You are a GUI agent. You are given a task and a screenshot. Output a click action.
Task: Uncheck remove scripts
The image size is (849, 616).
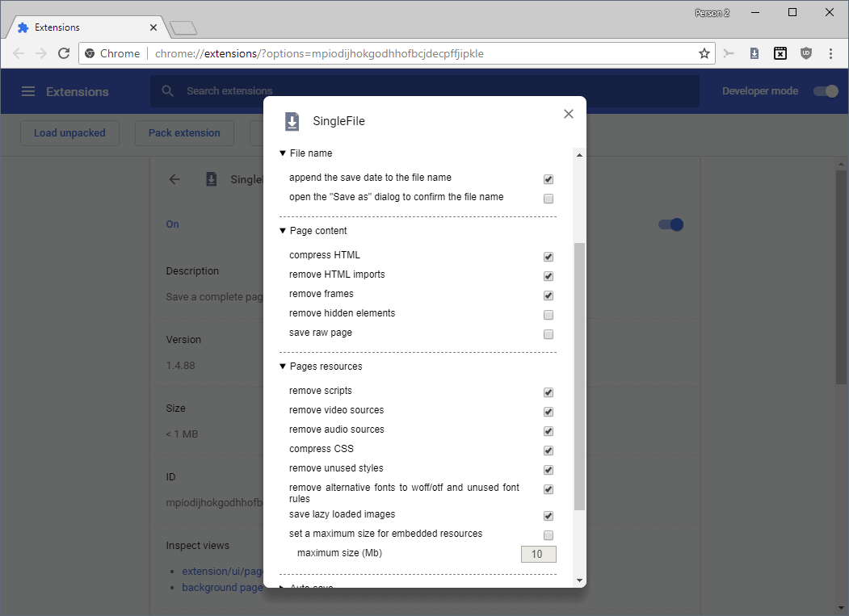point(548,392)
